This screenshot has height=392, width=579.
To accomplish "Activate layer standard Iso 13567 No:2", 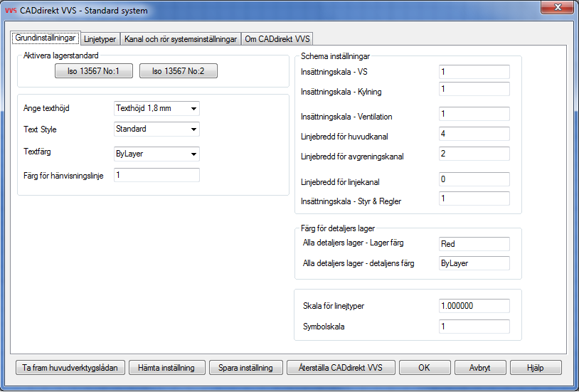I will tap(179, 71).
